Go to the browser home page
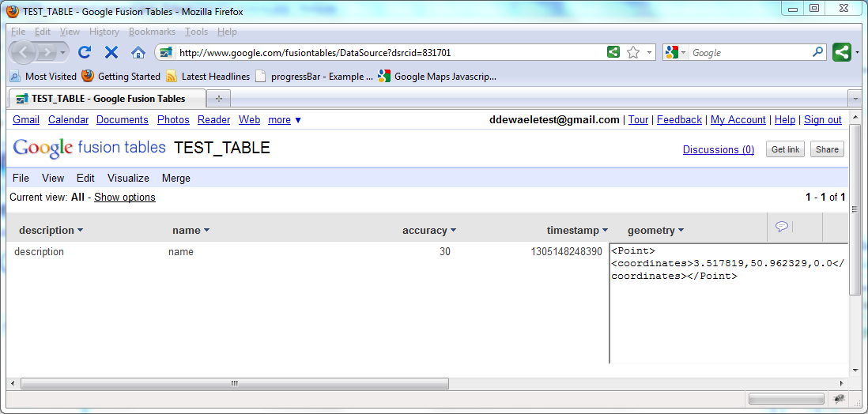 coord(138,53)
